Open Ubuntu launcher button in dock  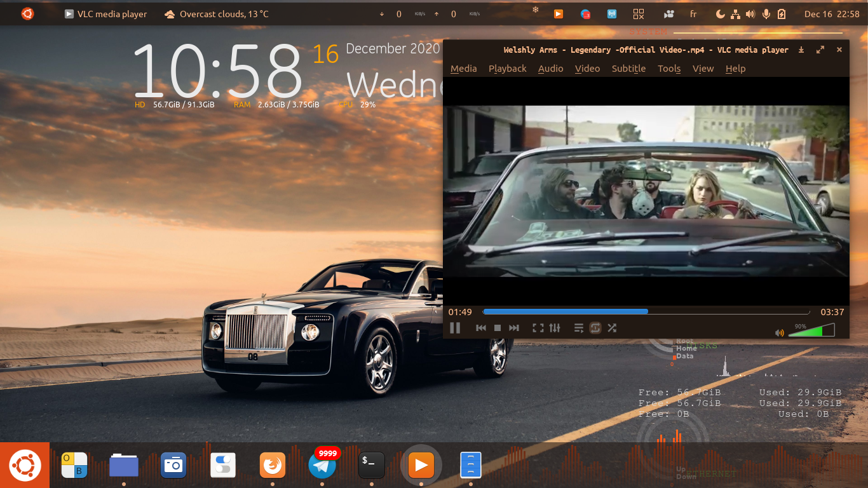pyautogui.click(x=25, y=465)
